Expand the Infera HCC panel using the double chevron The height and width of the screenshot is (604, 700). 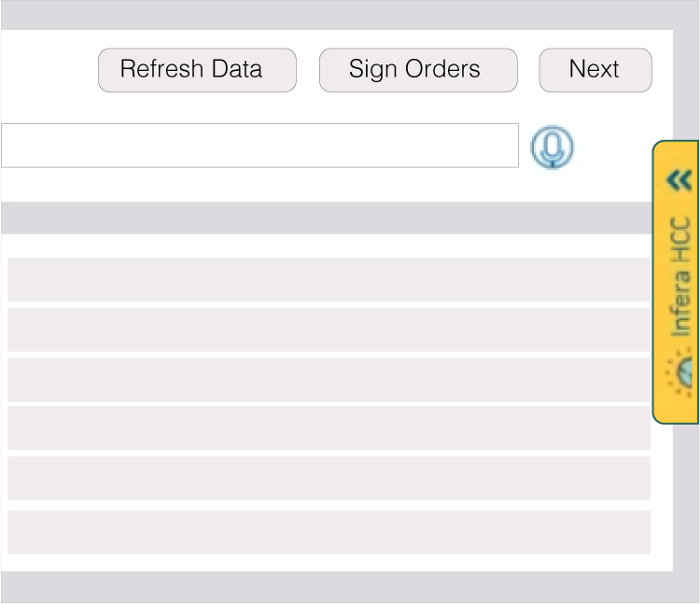pyautogui.click(x=679, y=179)
